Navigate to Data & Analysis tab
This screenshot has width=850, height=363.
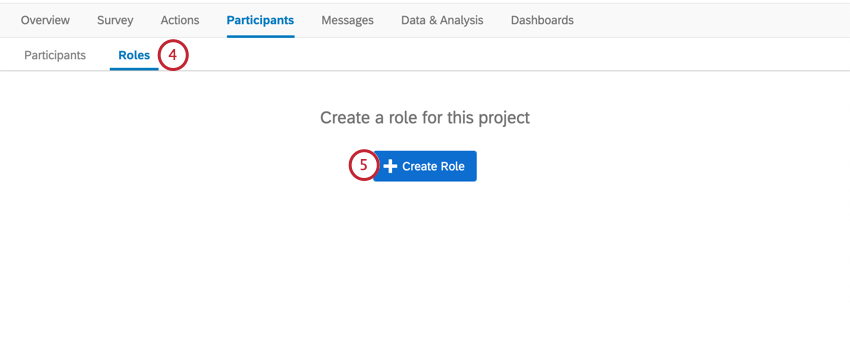tap(442, 21)
